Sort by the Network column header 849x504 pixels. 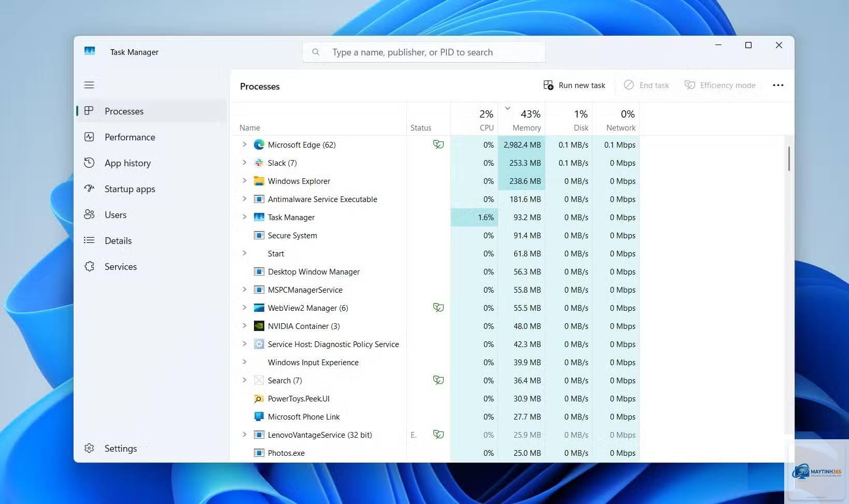coord(616,119)
